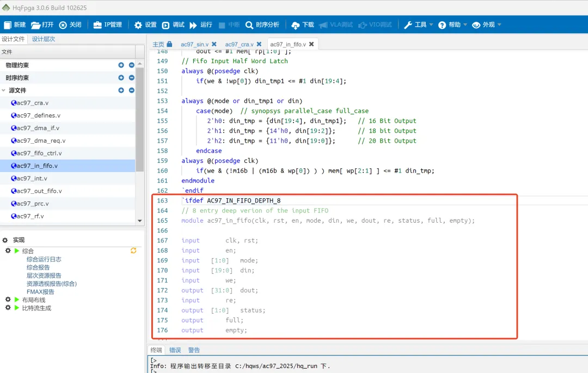Remove file using 时序约束 minus icon
Viewport: 588px width, 373px height.
coord(131,78)
